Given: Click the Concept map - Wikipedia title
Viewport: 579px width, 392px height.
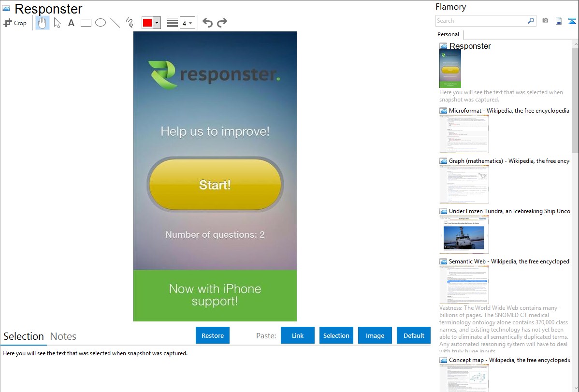Looking at the screenshot, I should pos(509,360).
